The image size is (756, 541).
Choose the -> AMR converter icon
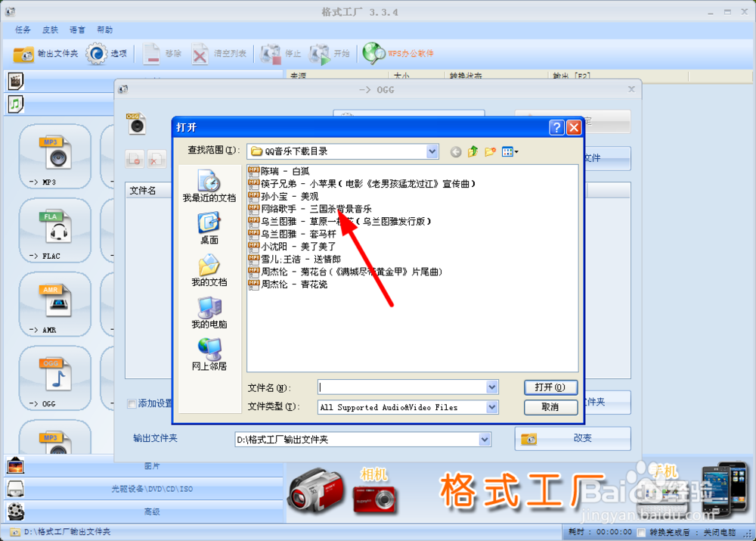coord(54,304)
